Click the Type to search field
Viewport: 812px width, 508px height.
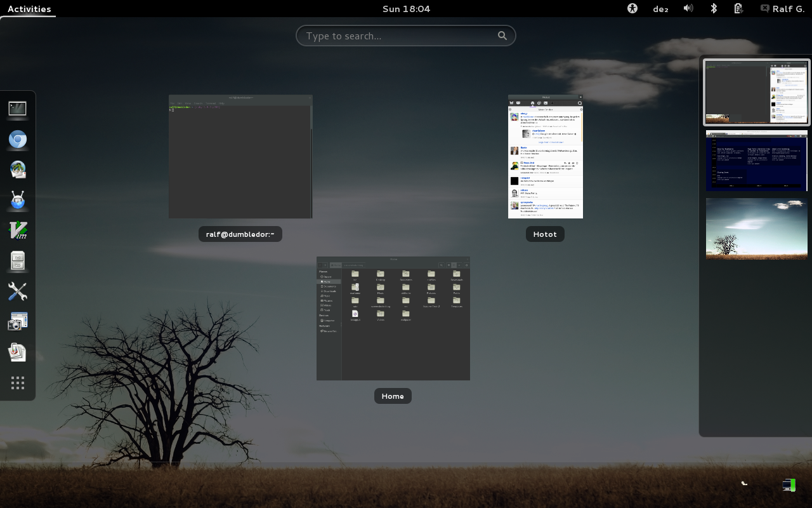406,36
